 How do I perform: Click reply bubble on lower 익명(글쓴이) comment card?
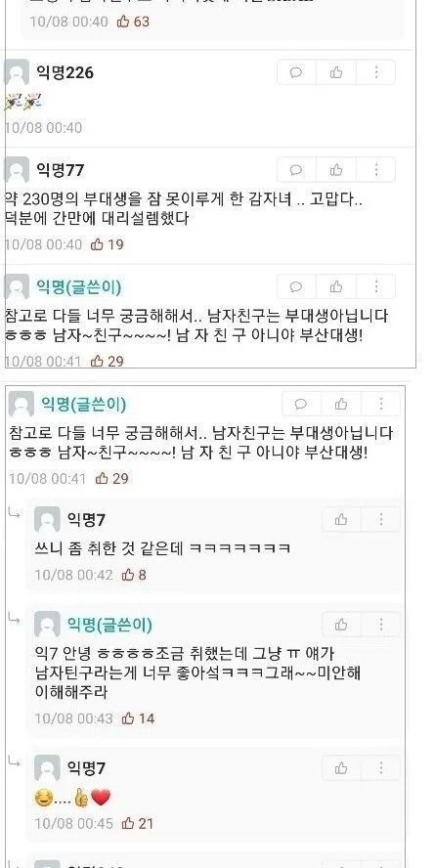tap(301, 404)
